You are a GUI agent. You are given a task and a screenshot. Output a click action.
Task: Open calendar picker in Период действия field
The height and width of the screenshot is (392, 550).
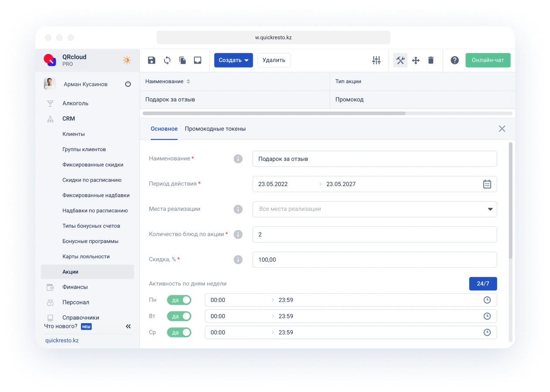tap(487, 184)
